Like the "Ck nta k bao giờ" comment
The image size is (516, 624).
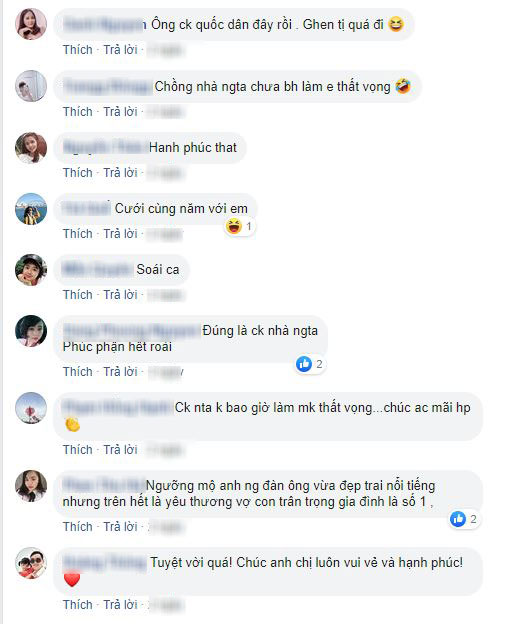(x=78, y=450)
